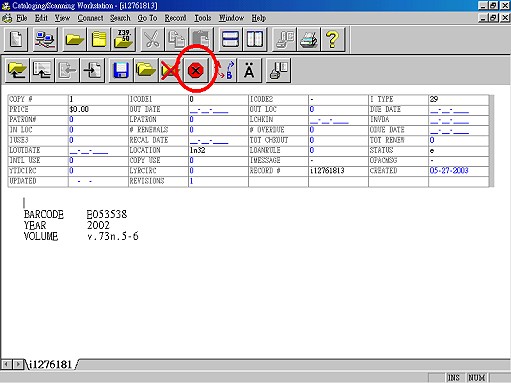The height and width of the screenshot is (383, 511).
Task: Click the Connect network computers icon
Action: (x=45, y=39)
